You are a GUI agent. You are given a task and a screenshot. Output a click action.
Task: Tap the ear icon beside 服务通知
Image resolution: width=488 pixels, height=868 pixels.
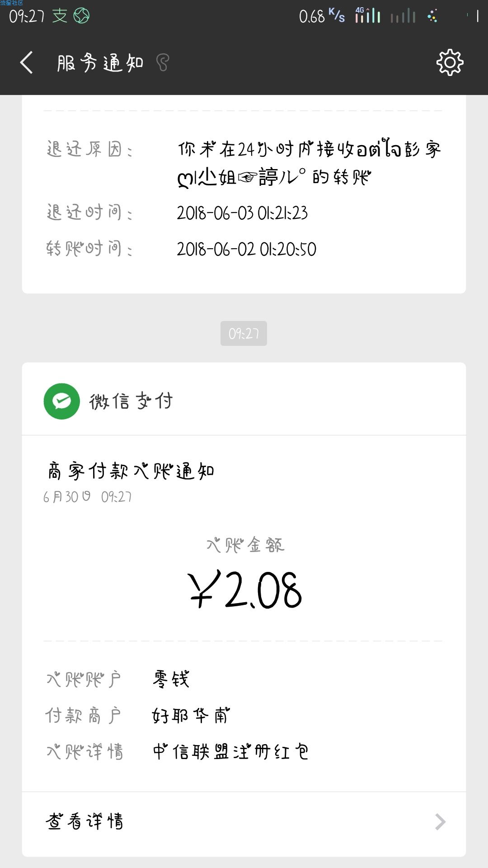pyautogui.click(x=163, y=62)
